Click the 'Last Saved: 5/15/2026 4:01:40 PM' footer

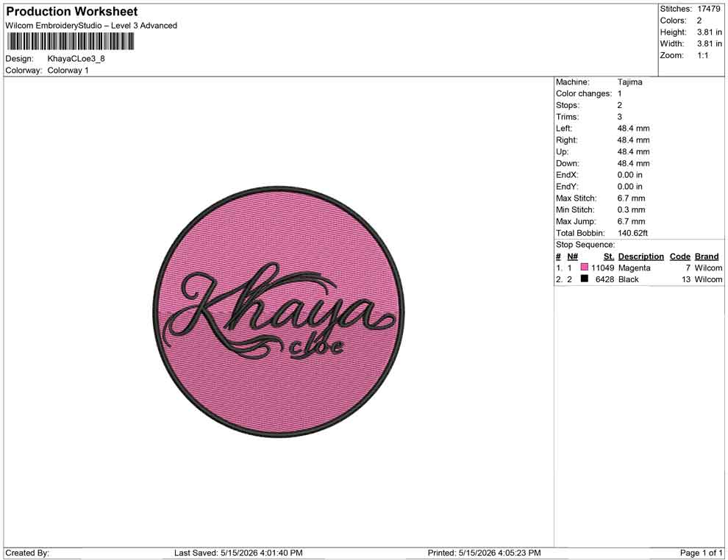point(239,553)
